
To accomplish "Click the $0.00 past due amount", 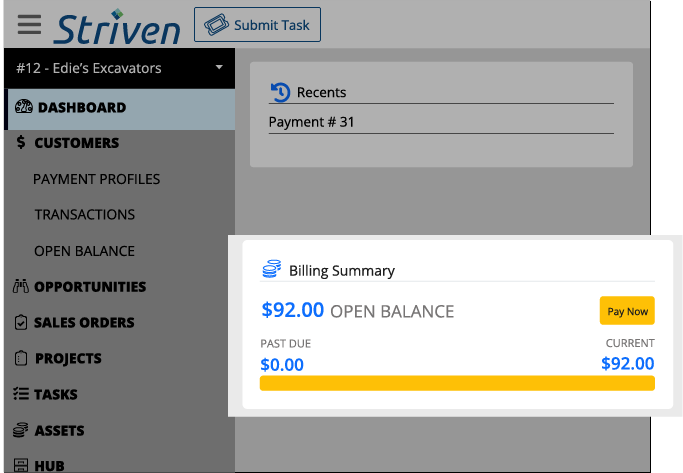I will 282,365.
